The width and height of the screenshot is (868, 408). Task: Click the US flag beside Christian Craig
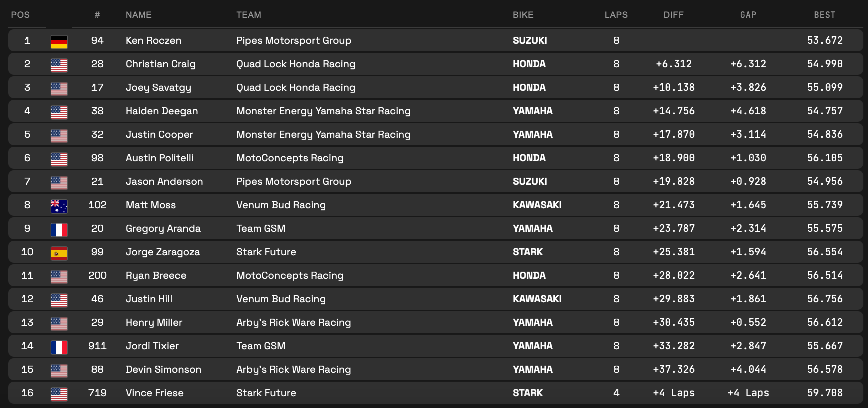pos(59,65)
